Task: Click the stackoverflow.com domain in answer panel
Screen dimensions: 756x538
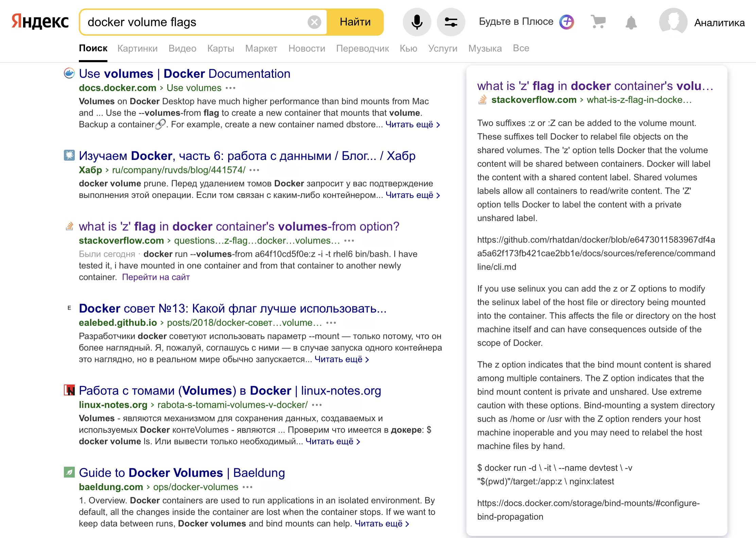Action: coord(534,100)
